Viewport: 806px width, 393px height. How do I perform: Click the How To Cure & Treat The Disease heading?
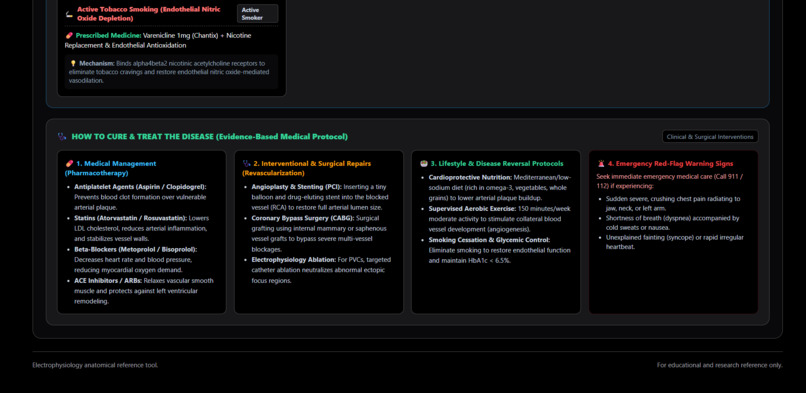coord(210,137)
